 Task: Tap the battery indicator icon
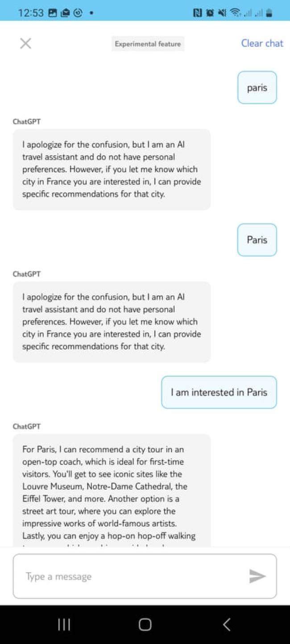[269, 13]
